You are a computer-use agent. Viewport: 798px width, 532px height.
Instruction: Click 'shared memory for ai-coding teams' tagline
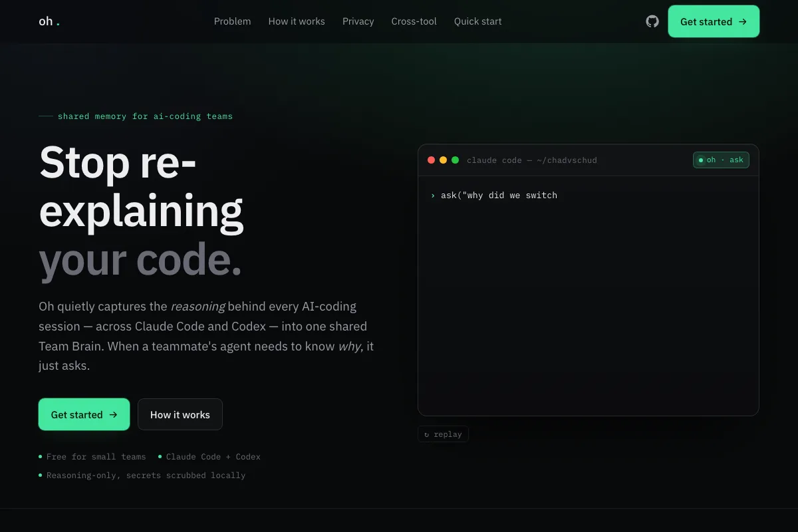[145, 116]
